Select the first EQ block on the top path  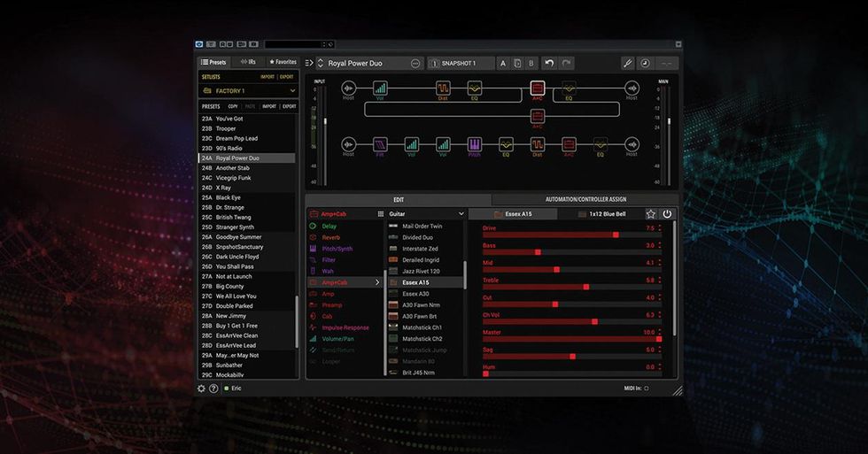click(x=475, y=88)
